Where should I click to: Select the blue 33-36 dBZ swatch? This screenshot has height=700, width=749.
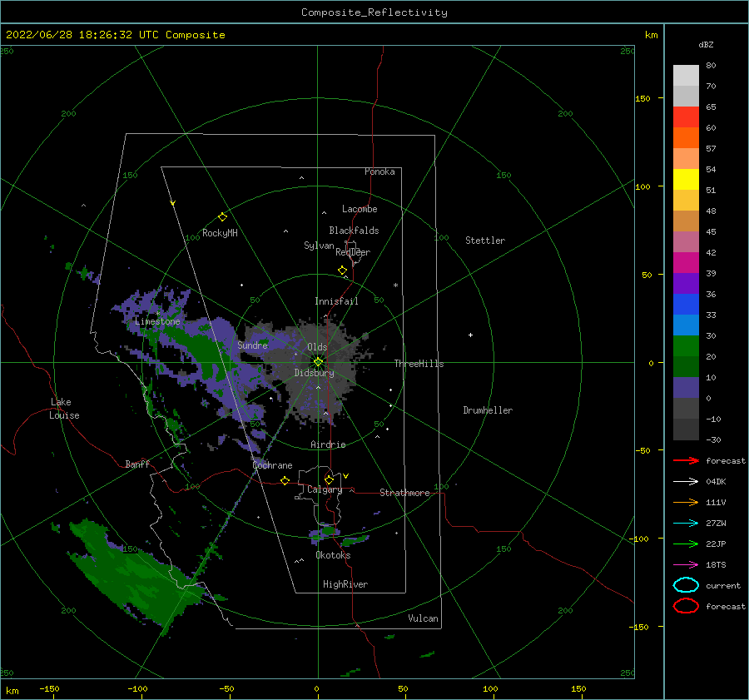tap(686, 305)
